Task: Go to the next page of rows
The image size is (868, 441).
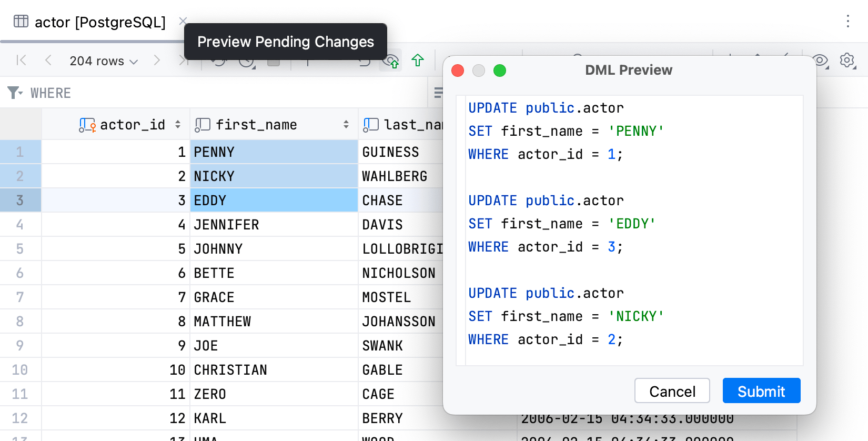Action: click(x=157, y=61)
